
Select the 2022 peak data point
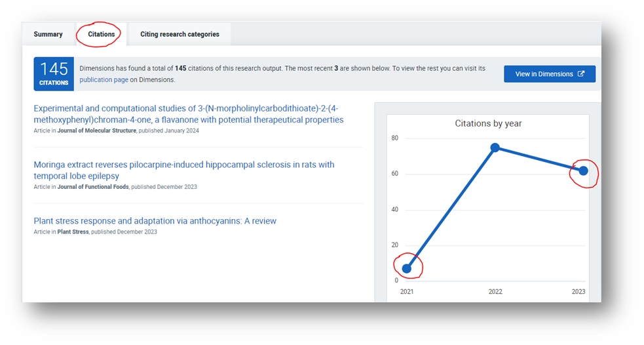pyautogui.click(x=495, y=148)
